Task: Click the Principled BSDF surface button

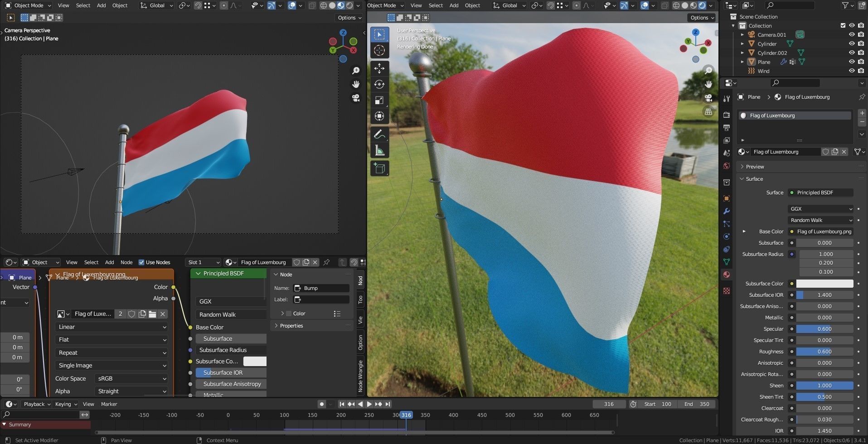Action: pyautogui.click(x=820, y=192)
